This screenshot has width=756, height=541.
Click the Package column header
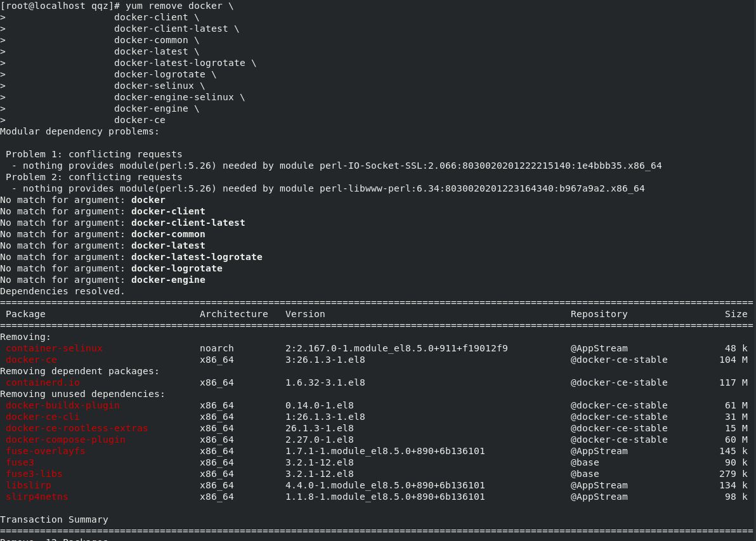tap(25, 314)
